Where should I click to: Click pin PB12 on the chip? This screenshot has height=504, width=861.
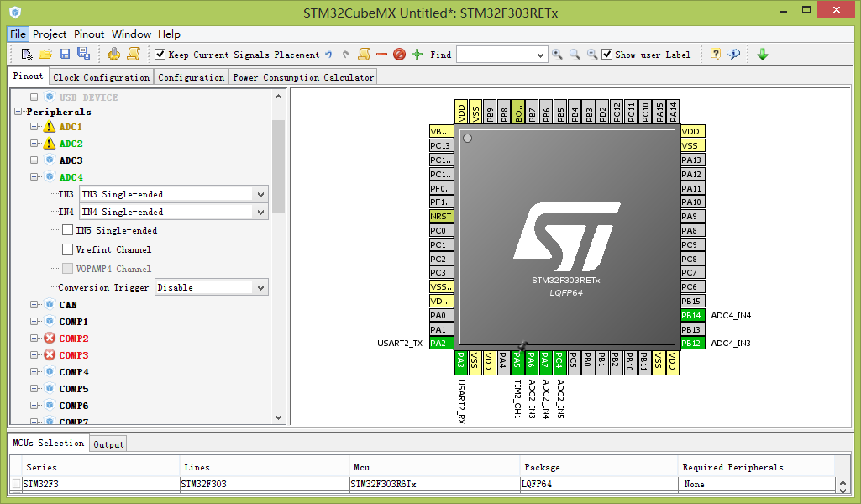click(692, 343)
